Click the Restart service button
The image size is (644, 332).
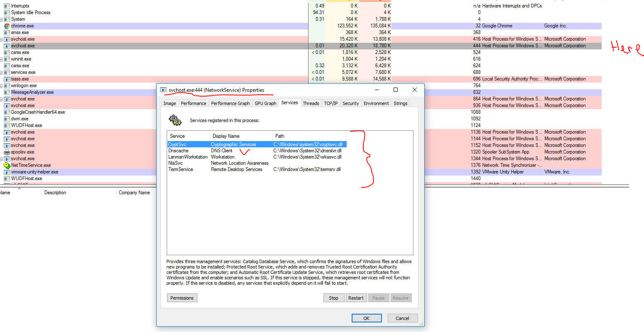(356, 298)
